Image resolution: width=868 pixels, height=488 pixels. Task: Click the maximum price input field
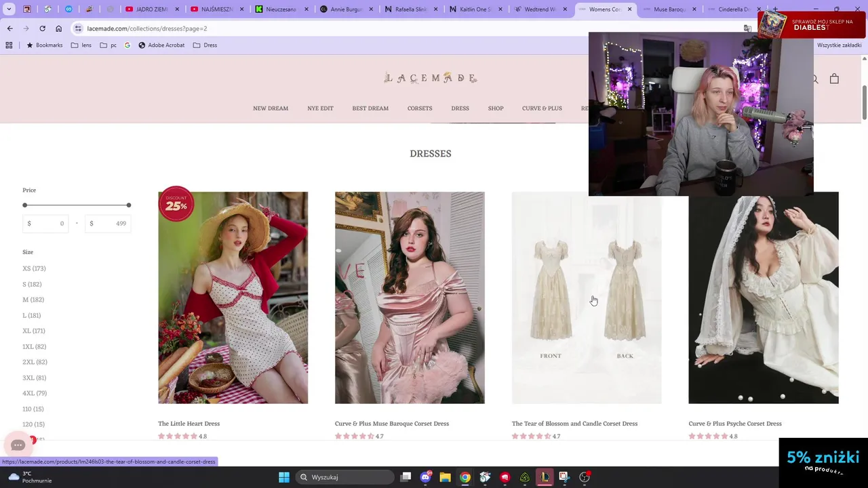click(108, 223)
